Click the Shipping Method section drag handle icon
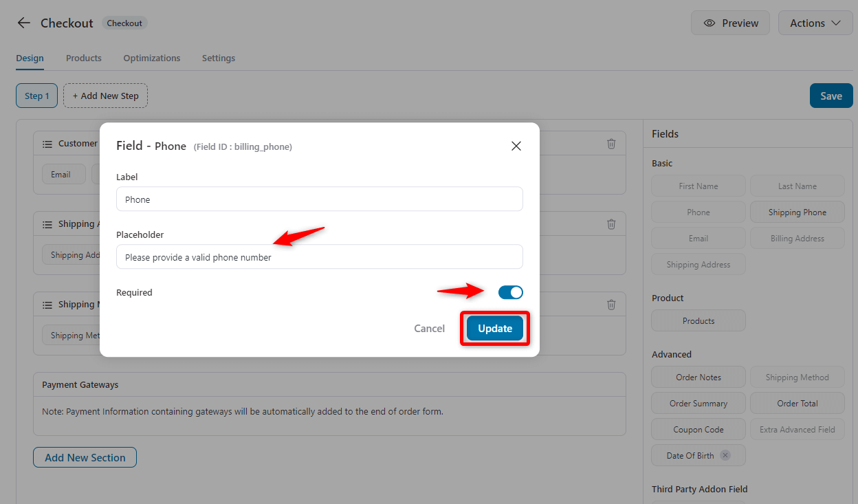 (47, 305)
